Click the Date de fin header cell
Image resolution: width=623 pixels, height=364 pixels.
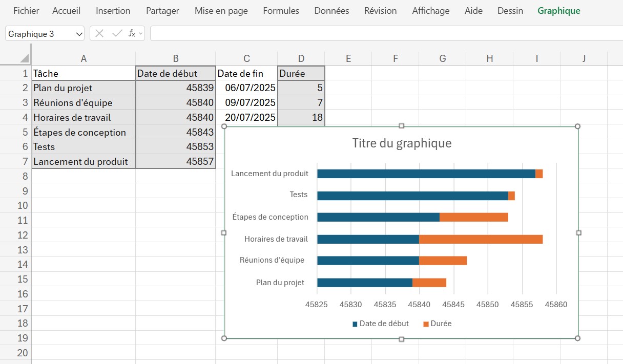tap(246, 73)
